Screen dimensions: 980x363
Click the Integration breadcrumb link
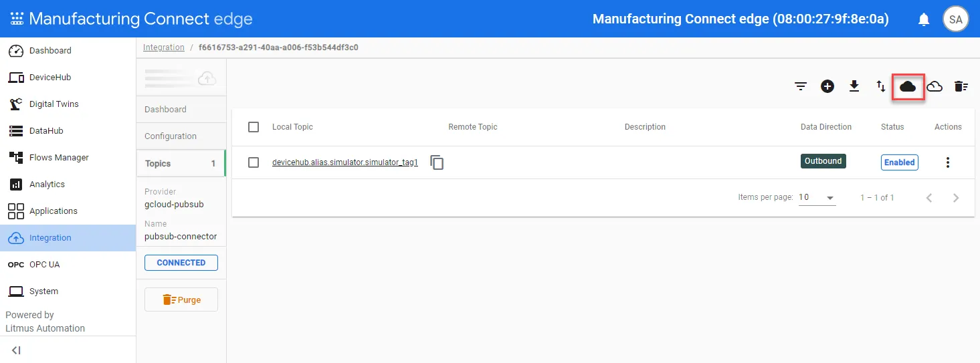pyautogui.click(x=164, y=47)
